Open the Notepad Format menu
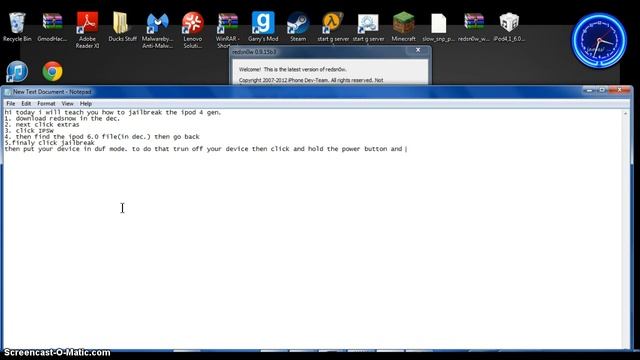Viewport: 640px width, 360px height. tap(46, 104)
